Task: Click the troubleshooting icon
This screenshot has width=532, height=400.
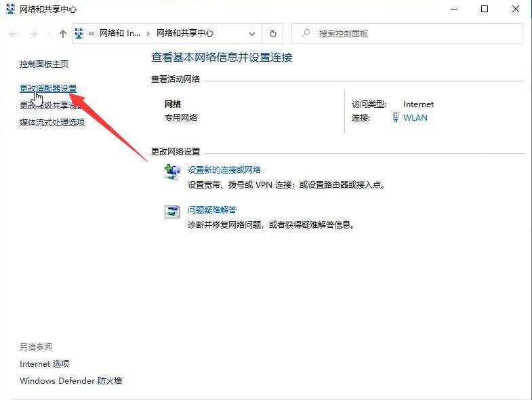Action: (x=172, y=212)
